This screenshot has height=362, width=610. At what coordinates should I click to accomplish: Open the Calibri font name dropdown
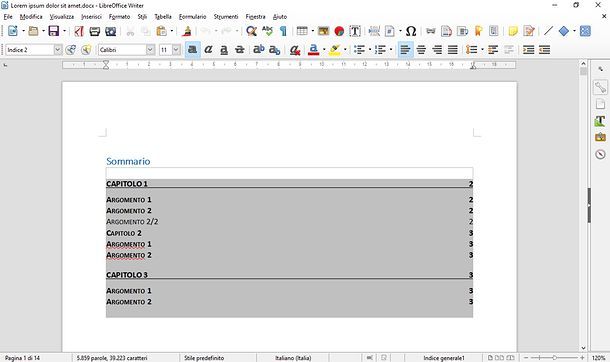pos(151,50)
